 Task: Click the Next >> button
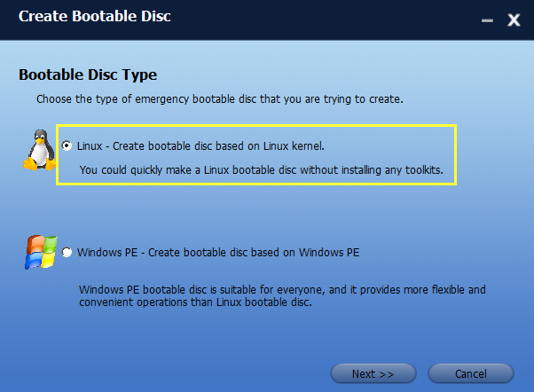click(x=373, y=373)
